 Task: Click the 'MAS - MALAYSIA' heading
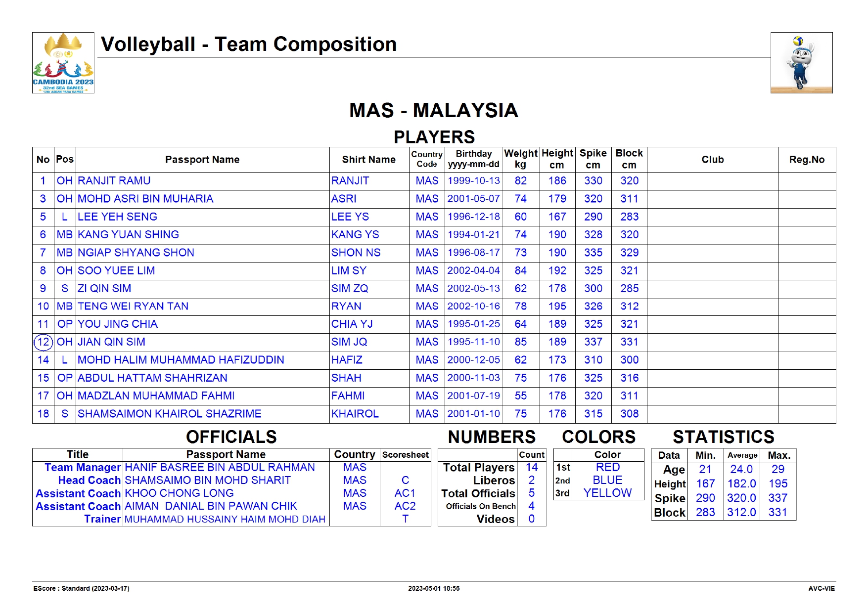tap(434, 110)
